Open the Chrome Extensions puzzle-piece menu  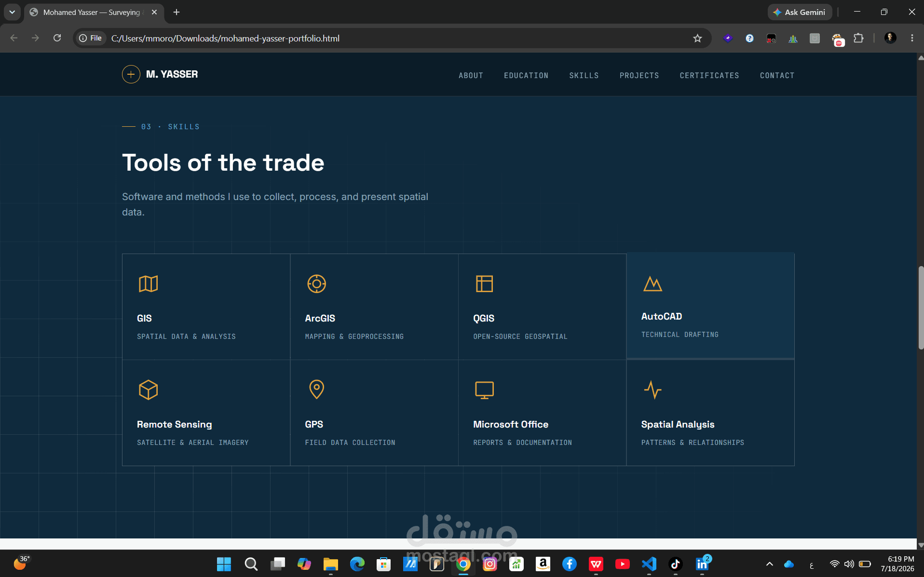pyautogui.click(x=858, y=38)
